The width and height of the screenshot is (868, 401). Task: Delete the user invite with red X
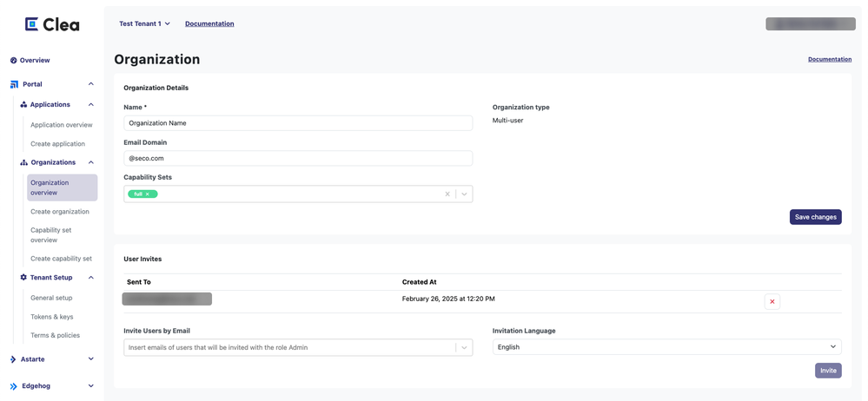pos(772,301)
